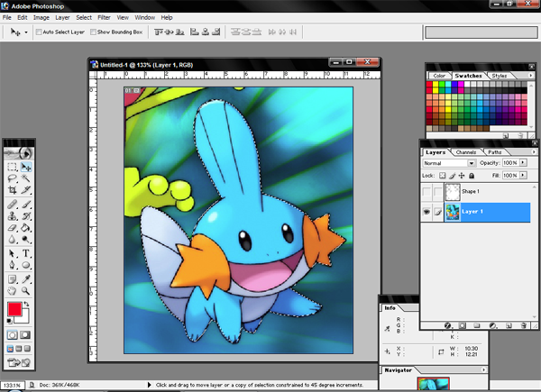Select the Slice tool
Image resolution: width=541 pixels, height=392 pixels.
pyautogui.click(x=26, y=190)
